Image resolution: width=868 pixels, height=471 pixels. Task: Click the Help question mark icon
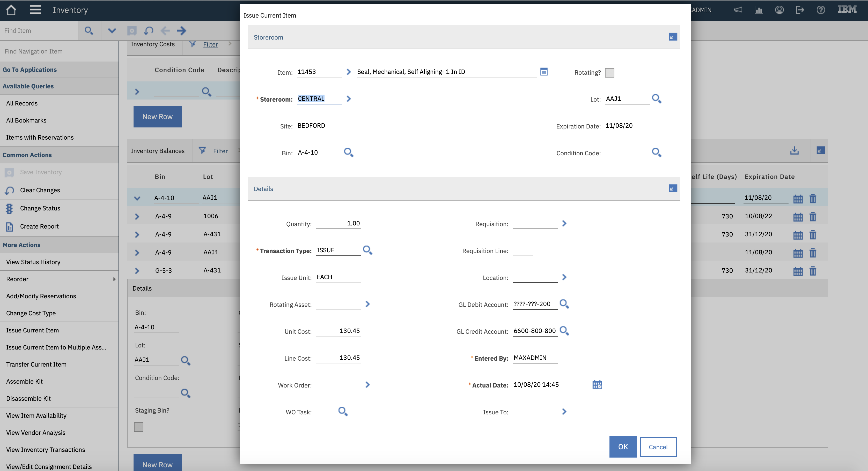820,10
